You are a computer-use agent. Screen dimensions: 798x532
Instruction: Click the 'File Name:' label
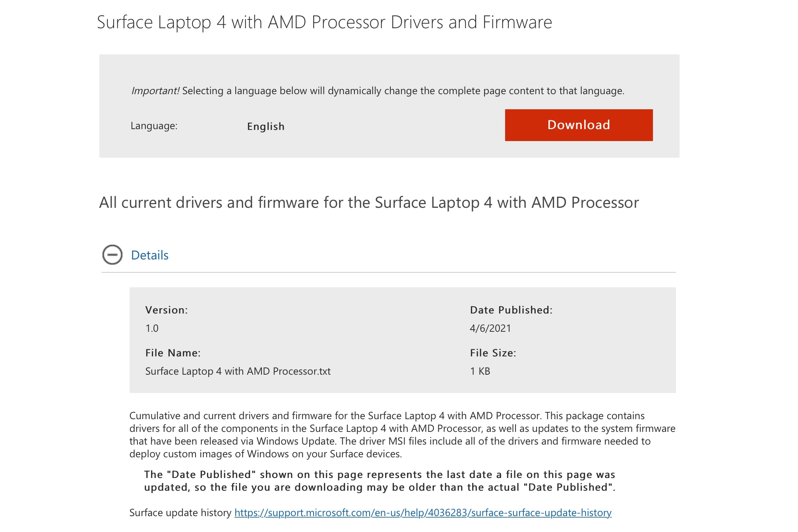173,353
